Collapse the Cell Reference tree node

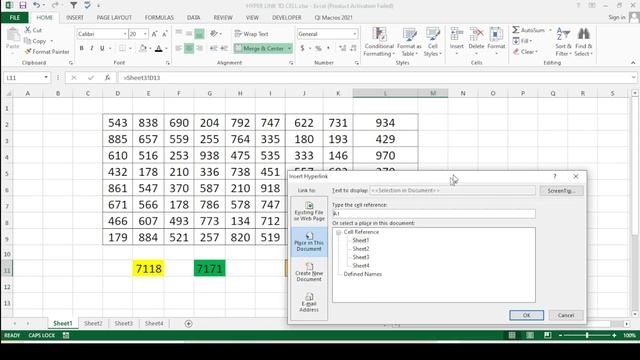coord(338,232)
